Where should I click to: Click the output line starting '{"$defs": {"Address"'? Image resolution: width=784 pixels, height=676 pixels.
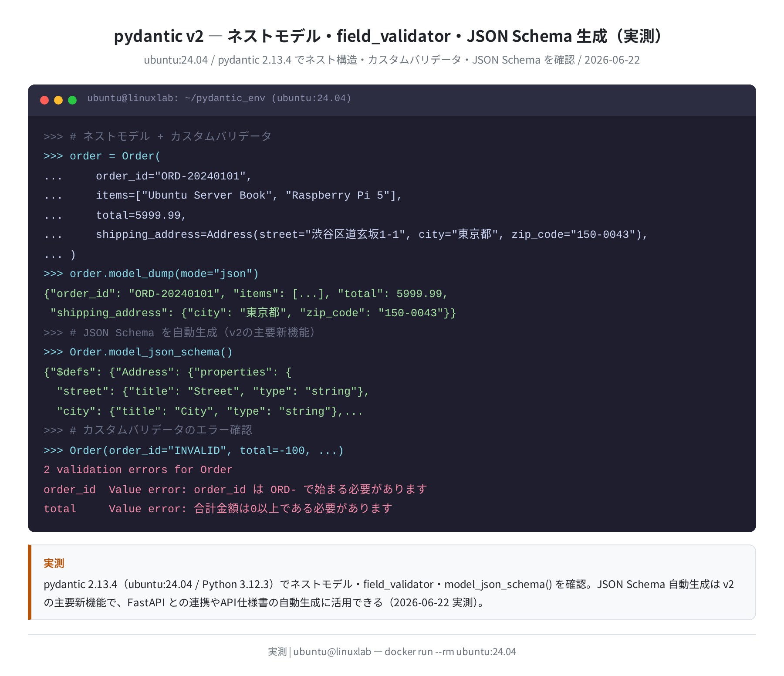[168, 372]
